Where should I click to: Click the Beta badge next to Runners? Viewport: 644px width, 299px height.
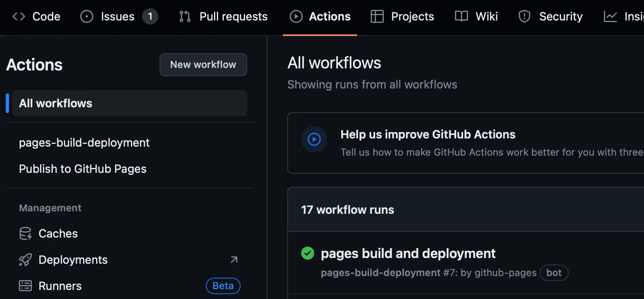pyautogui.click(x=223, y=286)
